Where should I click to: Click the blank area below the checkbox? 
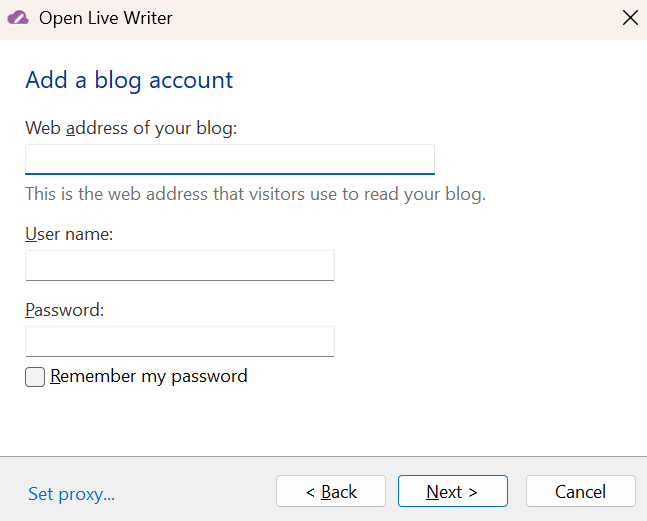pyautogui.click(x=320, y=425)
